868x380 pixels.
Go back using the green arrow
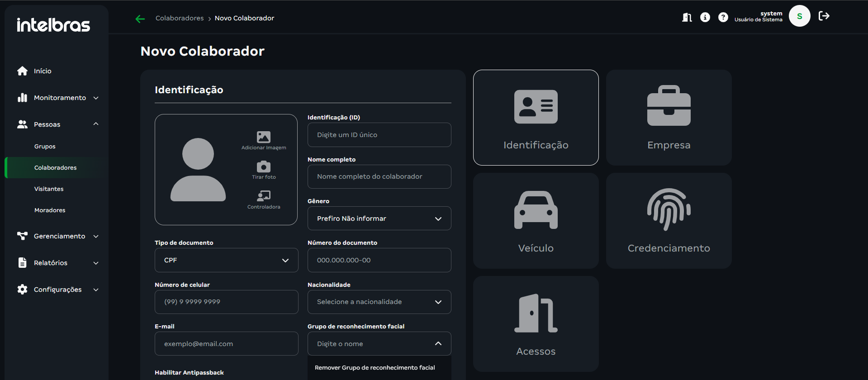click(140, 19)
